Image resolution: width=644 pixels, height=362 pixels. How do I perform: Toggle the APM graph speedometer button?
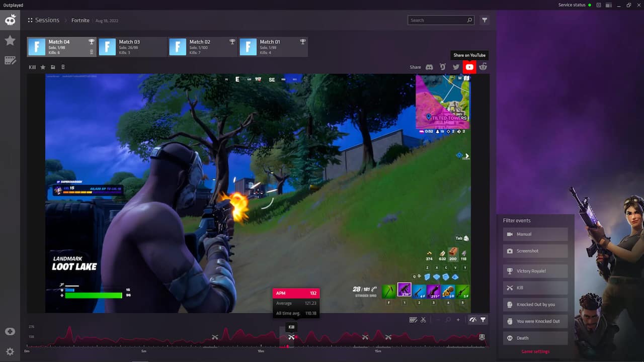click(473, 320)
